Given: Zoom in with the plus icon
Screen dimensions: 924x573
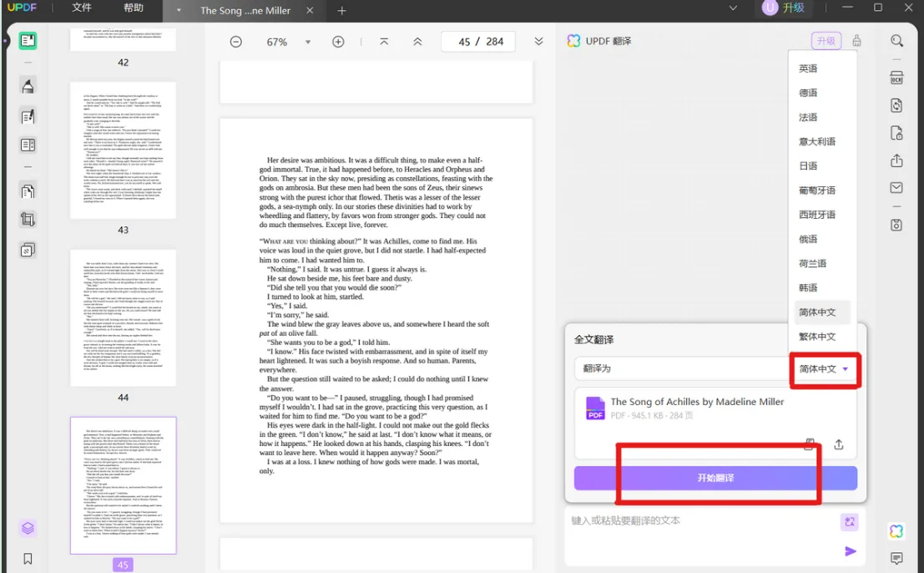Looking at the screenshot, I should (338, 42).
